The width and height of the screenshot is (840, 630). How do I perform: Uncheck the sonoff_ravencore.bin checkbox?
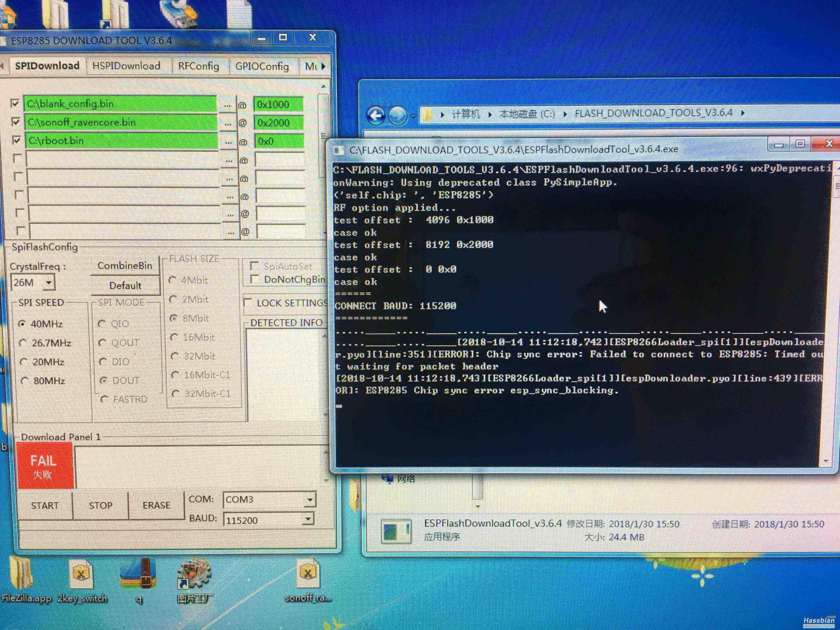point(16,121)
